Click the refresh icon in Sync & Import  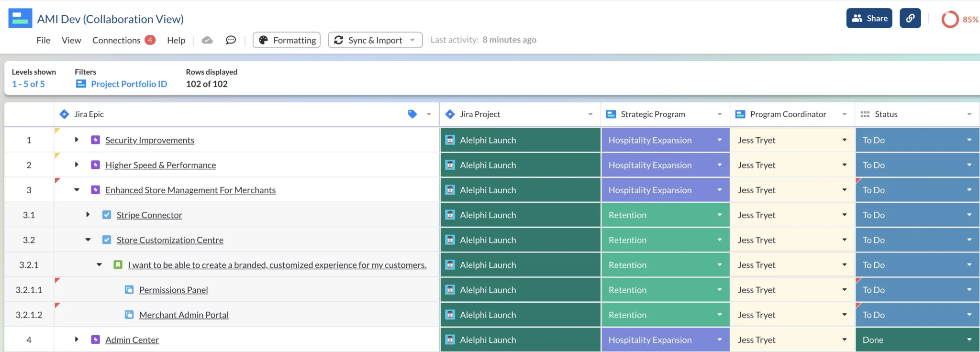click(338, 40)
